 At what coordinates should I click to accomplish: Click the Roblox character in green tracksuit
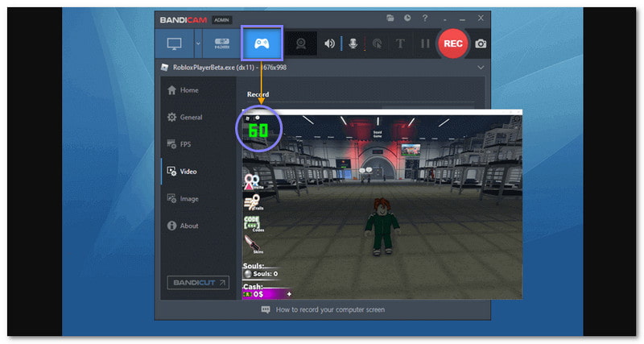[382, 226]
